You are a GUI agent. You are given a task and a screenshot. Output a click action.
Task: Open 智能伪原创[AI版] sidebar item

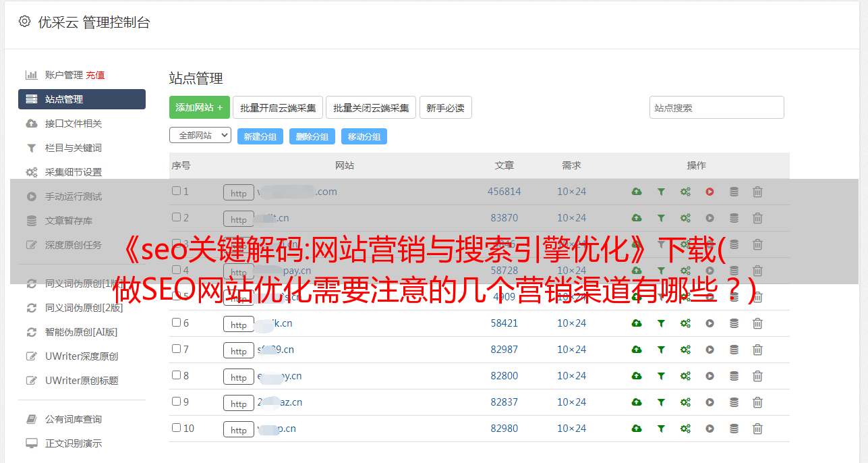coord(81,332)
